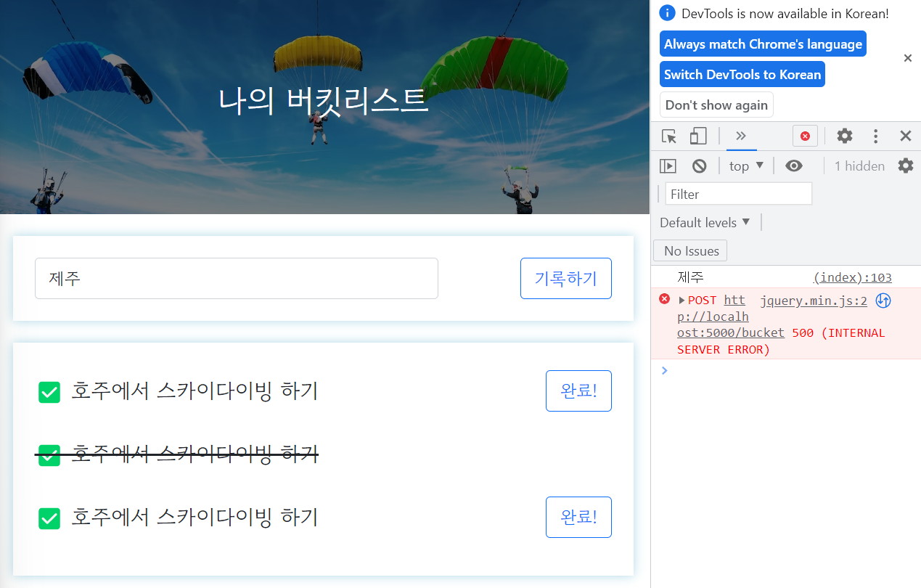
Task: Click the 나의 버킷리스트 heading
Action: pyautogui.click(x=324, y=100)
